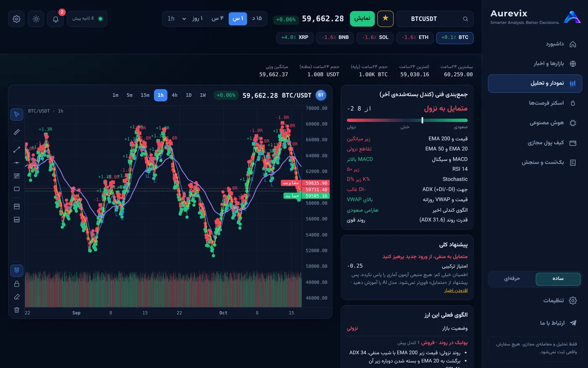Delete drawings with the trash icon
The width and height of the screenshot is (588, 368).
tap(17, 310)
